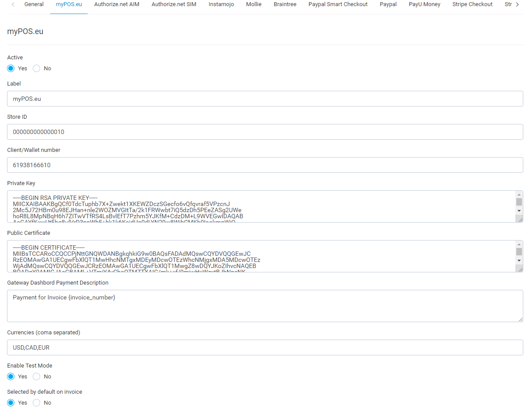
Task: Click the up arrow on the Private Key scrollbar
Action: coord(519,195)
